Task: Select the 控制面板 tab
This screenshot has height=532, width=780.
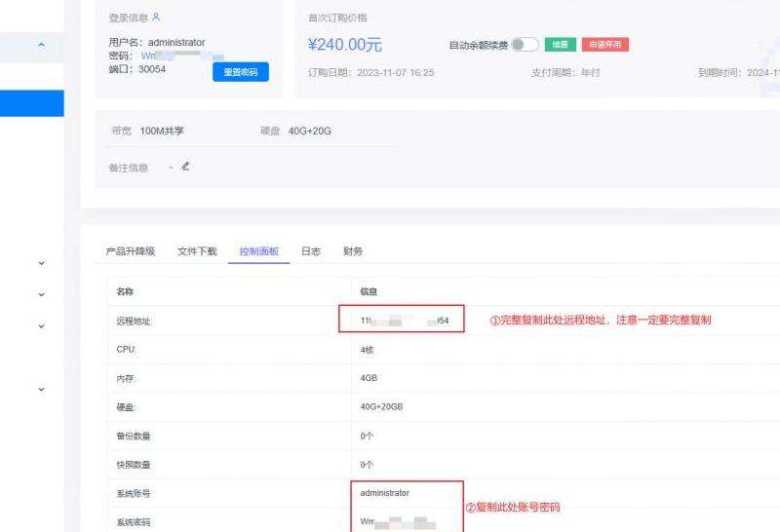Action: click(259, 251)
